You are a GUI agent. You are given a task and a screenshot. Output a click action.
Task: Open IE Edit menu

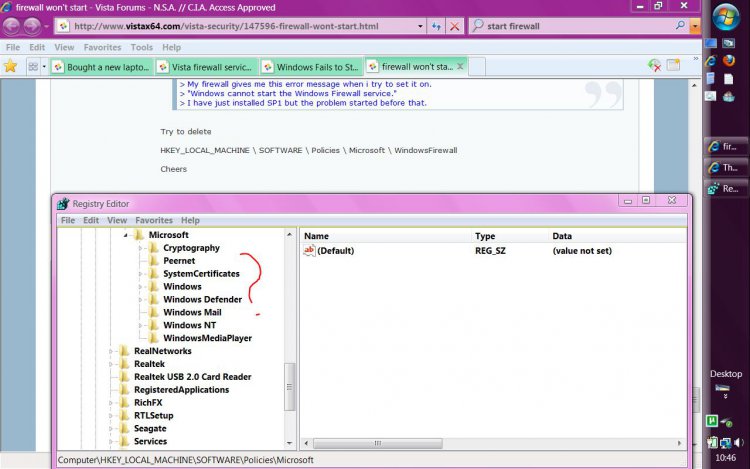(37, 47)
